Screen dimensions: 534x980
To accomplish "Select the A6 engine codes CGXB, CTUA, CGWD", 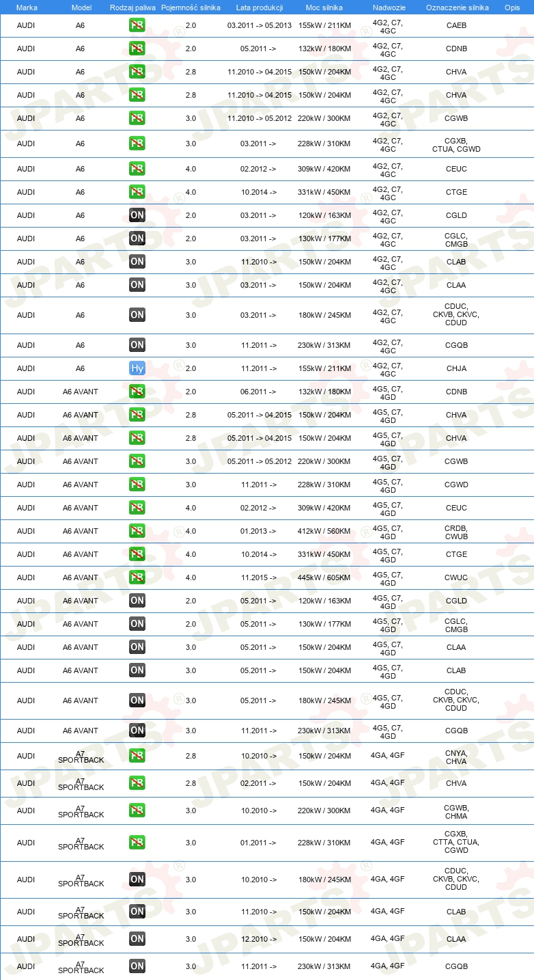I will pyautogui.click(x=456, y=146).
